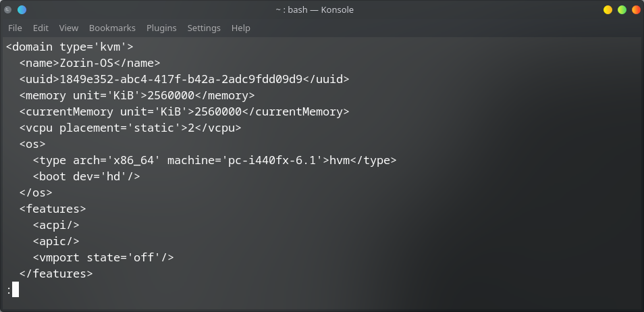This screenshot has height=312, width=644.
Task: Click the Konsole window menu icon
Action: [x=8, y=10]
